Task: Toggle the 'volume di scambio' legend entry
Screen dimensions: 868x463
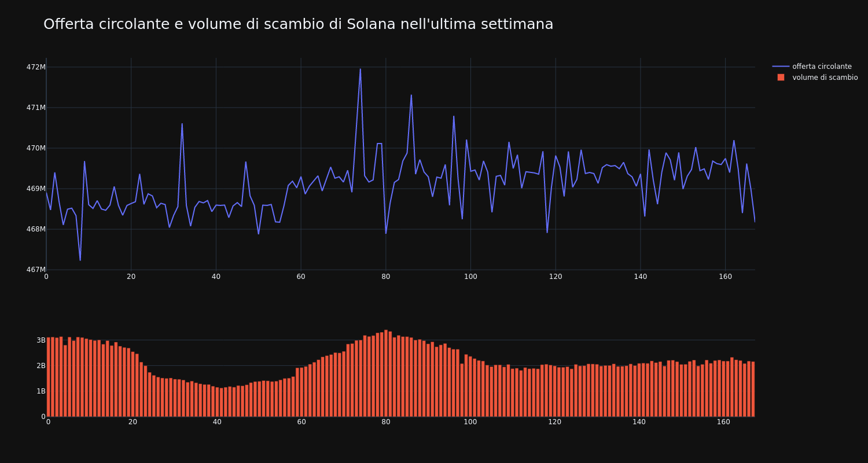Action: pos(815,78)
